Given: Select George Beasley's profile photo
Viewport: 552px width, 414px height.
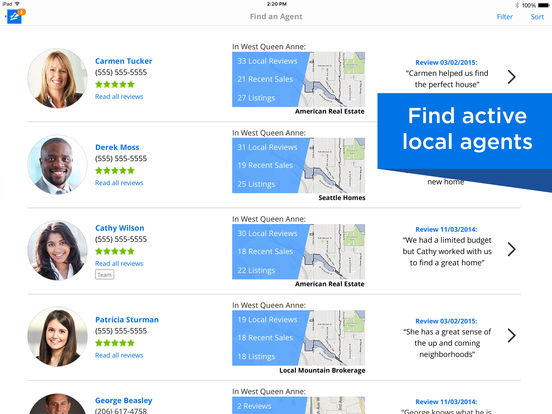Looking at the screenshot, I should (57, 404).
